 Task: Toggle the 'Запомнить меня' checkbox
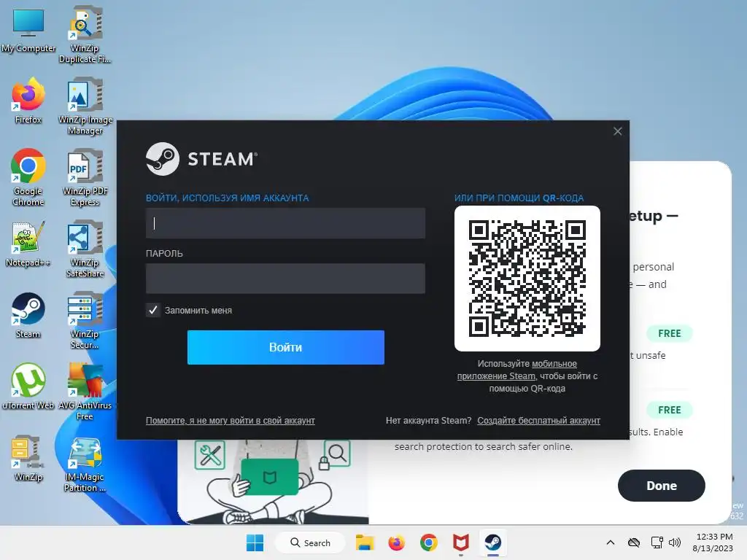pos(153,311)
